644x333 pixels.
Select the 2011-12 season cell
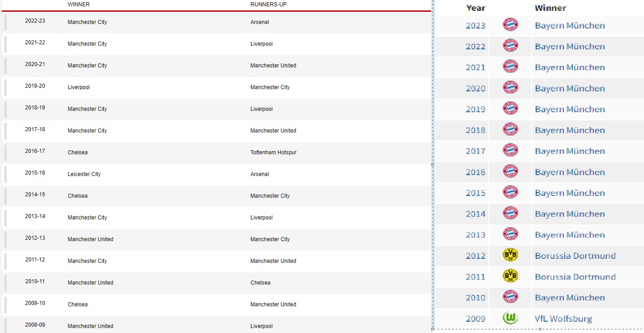tap(35, 260)
